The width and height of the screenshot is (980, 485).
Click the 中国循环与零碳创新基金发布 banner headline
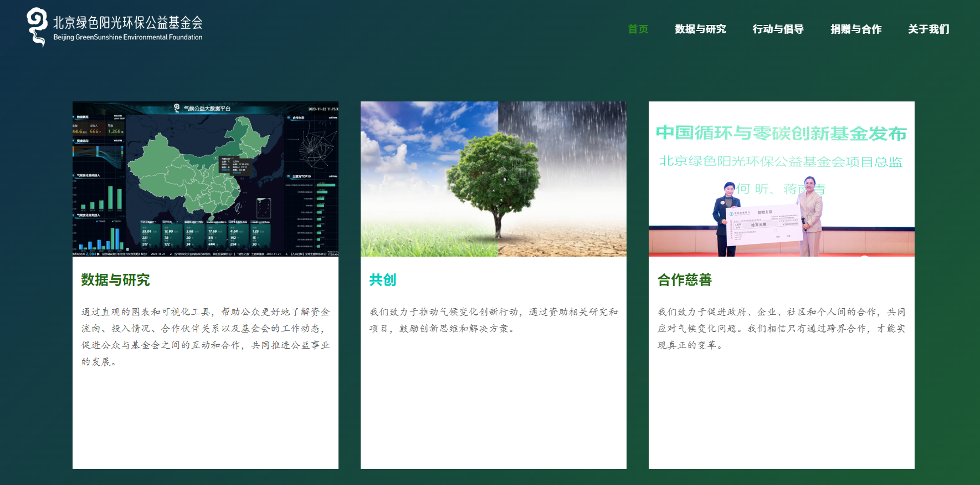pyautogui.click(x=781, y=134)
